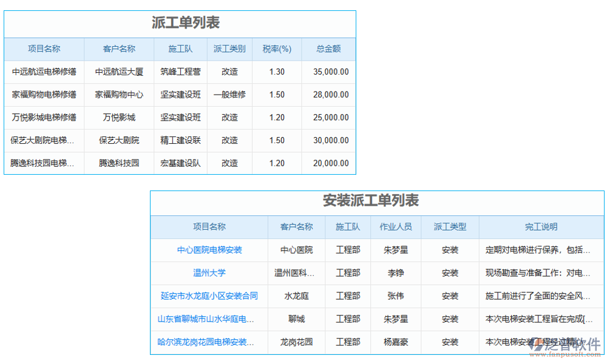607x364 pixels.
Task: Expand the truncated 保艺大剧院电梯... project name
Action: [x=43, y=140]
